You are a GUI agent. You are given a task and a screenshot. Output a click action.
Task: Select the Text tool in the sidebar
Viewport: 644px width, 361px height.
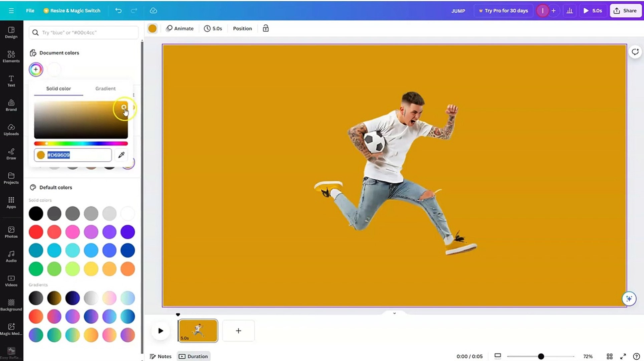point(11,81)
